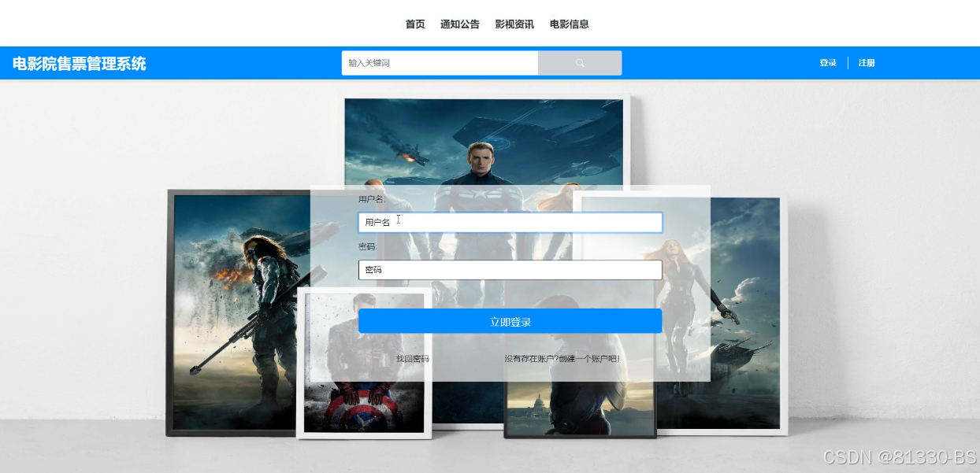The image size is (980, 473).
Task: Click the 登录 link in header
Action: coord(828,63)
